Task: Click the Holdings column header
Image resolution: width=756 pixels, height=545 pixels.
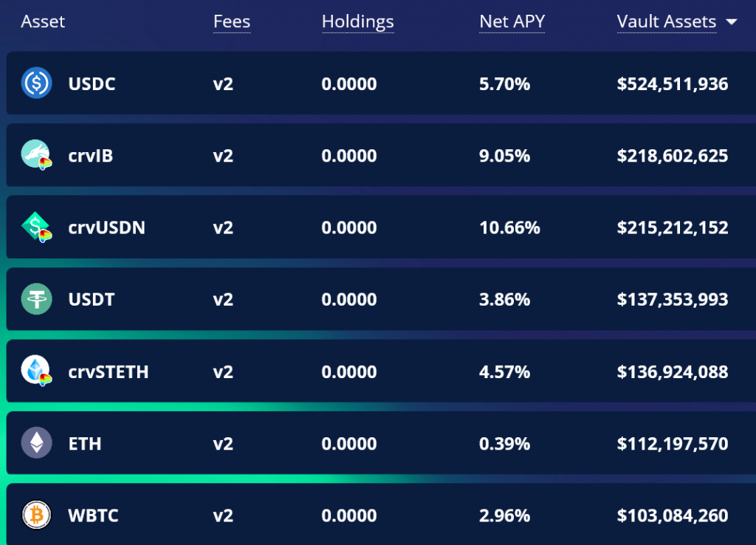Action: point(358,22)
